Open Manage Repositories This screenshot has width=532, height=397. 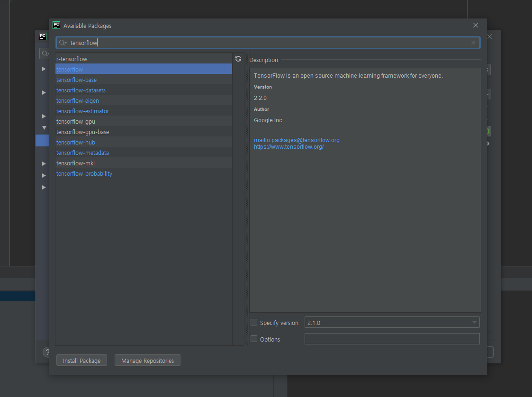[x=147, y=361]
